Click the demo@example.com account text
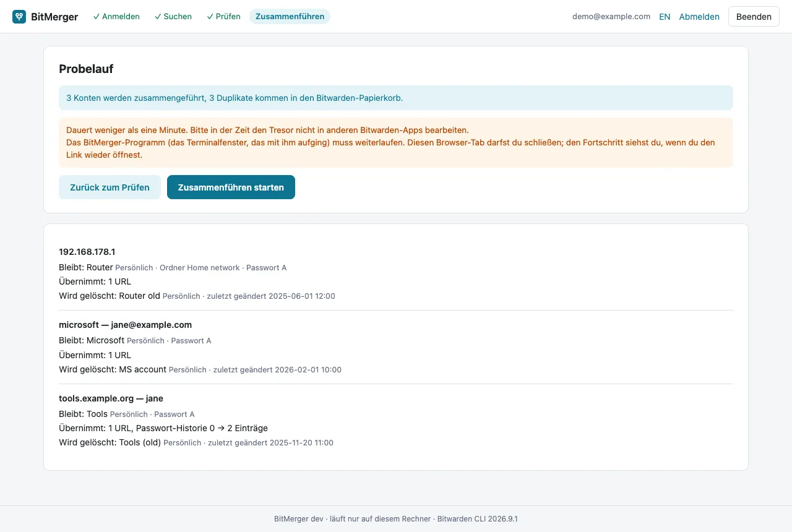This screenshot has width=792, height=532. click(x=611, y=17)
